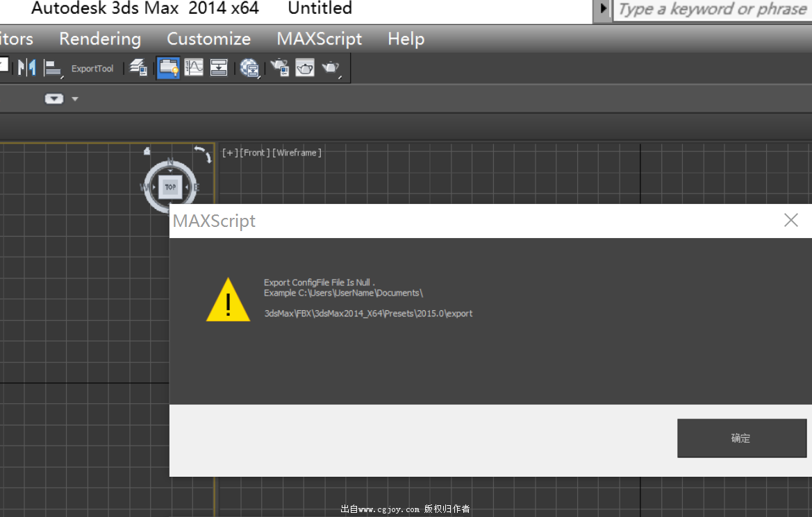This screenshot has height=517, width=812.
Task: Click the ViewCube rotate arrows
Action: click(x=203, y=153)
